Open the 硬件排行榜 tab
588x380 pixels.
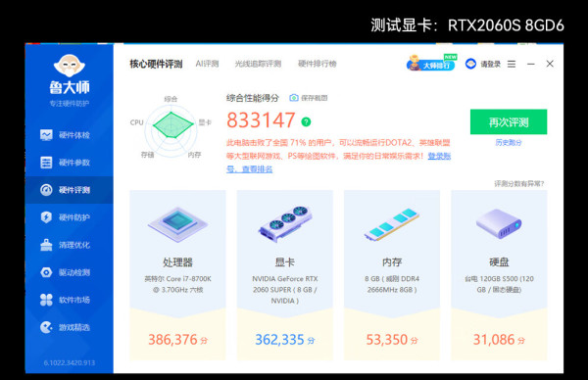pos(318,64)
